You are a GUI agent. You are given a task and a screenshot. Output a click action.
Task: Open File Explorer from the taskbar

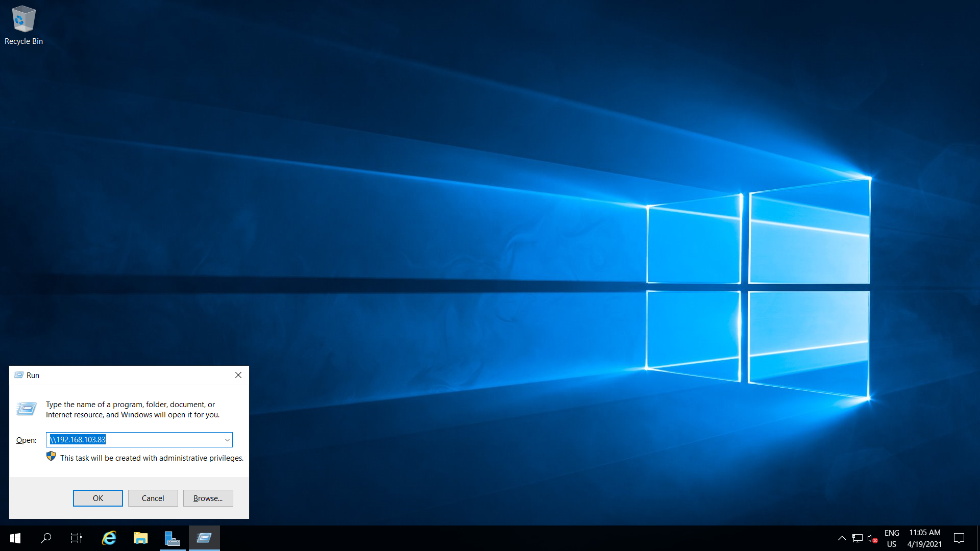(141, 538)
